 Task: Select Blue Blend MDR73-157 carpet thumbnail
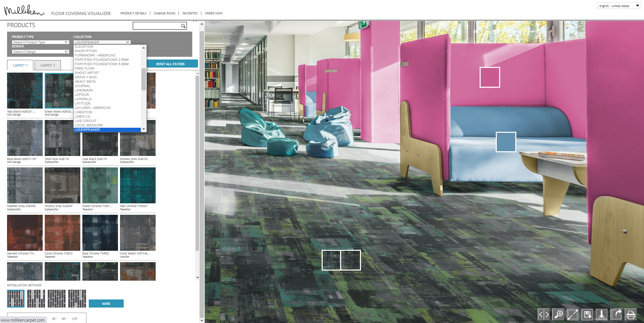tap(25, 138)
